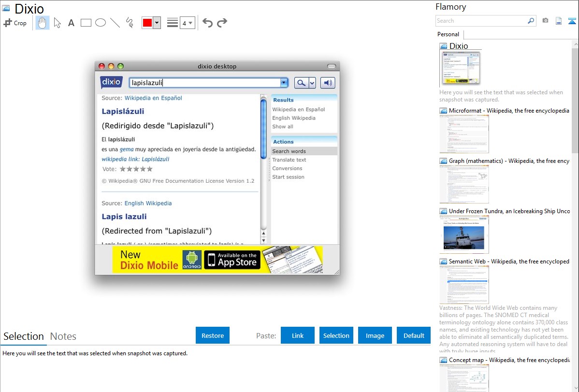Screen dimensions: 579x392
Task: Open the Concept map snapshot thumbnail
Action: [464, 378]
